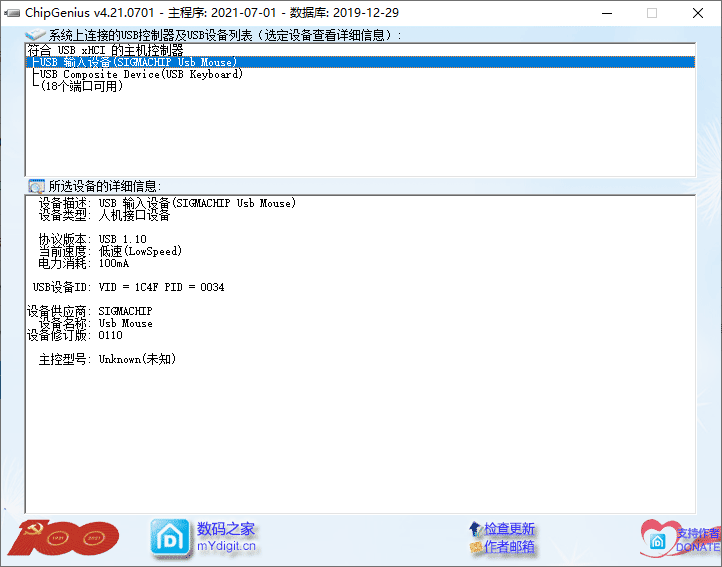This screenshot has height=567, width=722.
Task: Minimize the ChipGenius window
Action: [607, 13]
